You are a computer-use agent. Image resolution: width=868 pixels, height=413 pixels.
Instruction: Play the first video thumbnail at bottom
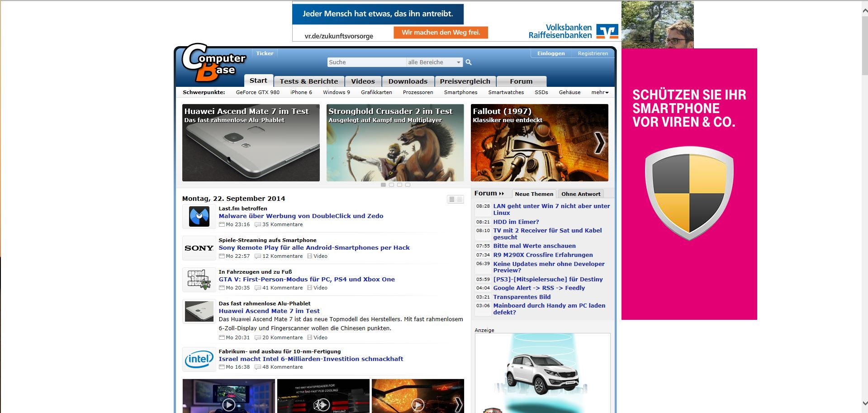click(x=229, y=396)
